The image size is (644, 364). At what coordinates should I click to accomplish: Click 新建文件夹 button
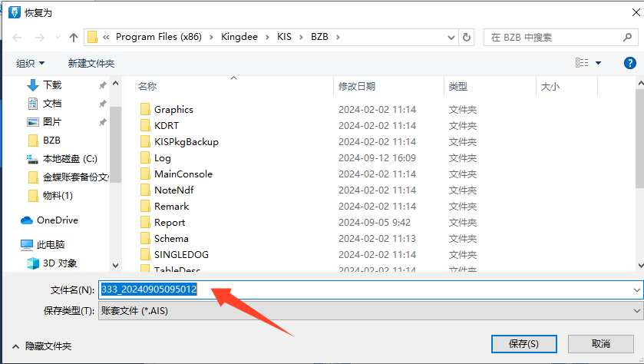click(x=91, y=63)
